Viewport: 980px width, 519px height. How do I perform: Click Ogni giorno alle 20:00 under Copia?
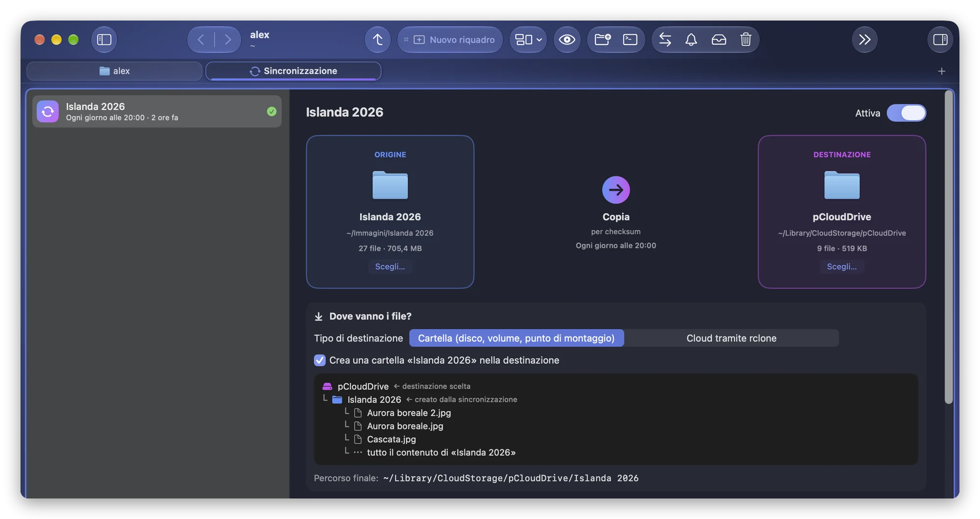(x=616, y=246)
